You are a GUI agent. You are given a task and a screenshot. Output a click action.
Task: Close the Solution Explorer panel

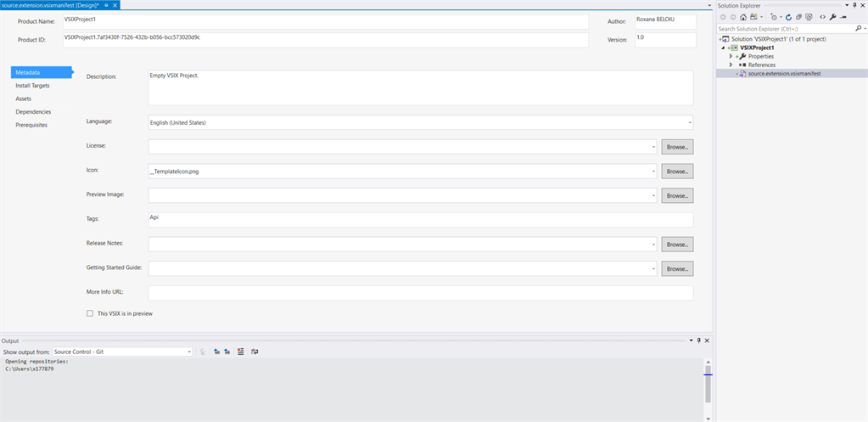pos(862,6)
